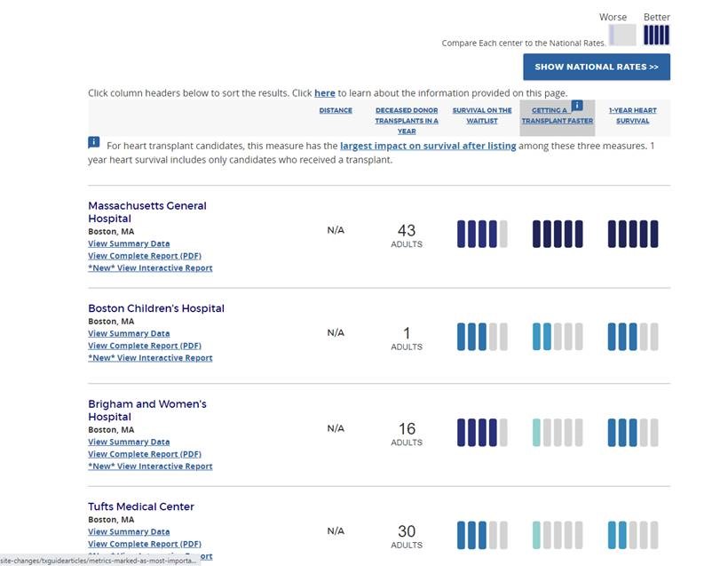Click the info icon beside Getting a Transplant Faster
Screen dimensions: 728x566
pos(576,106)
